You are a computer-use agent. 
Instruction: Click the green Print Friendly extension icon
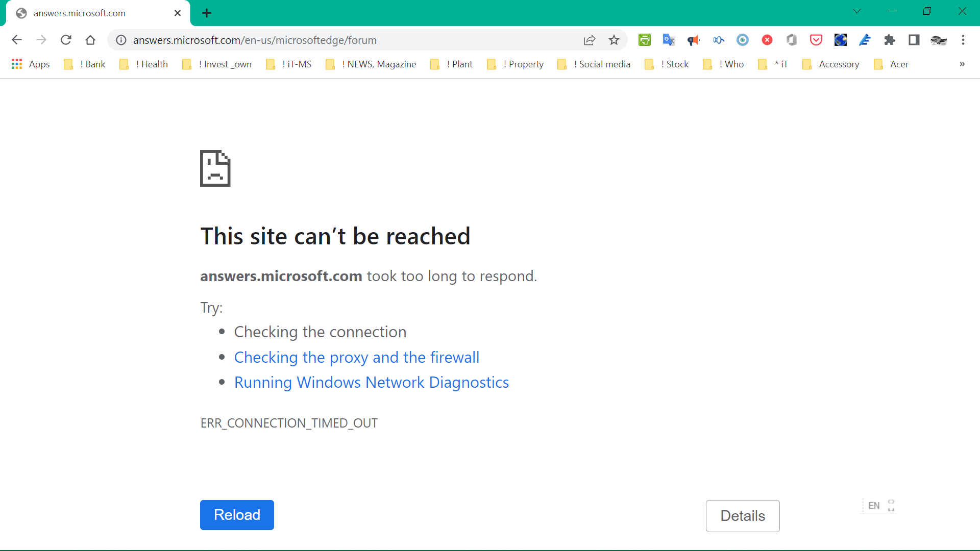644,40
